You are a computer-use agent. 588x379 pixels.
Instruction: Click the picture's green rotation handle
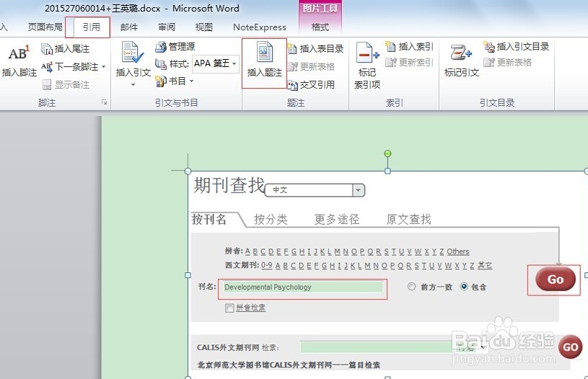[x=387, y=153]
